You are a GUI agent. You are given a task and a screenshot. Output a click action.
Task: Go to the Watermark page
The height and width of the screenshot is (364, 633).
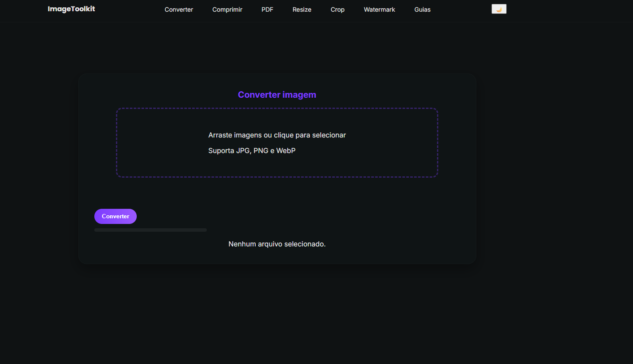[x=379, y=10]
